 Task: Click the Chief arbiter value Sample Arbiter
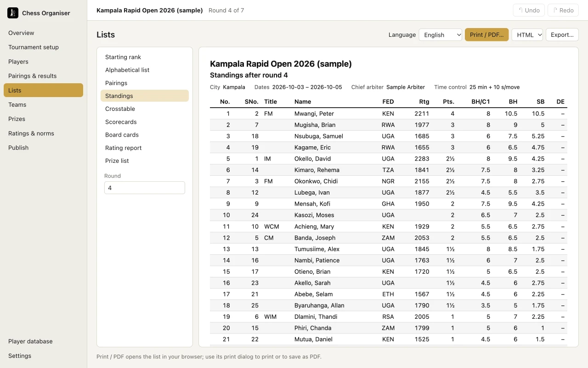tap(406, 87)
